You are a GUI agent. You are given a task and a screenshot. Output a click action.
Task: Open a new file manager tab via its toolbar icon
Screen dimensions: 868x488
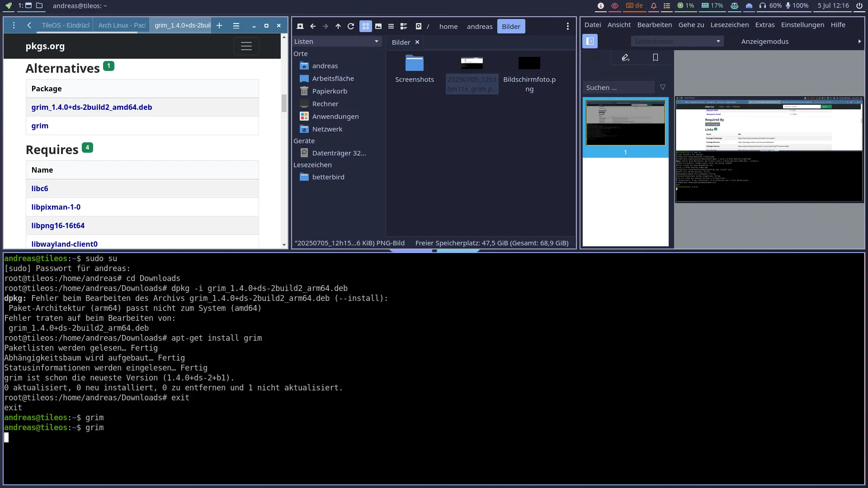pyautogui.click(x=300, y=26)
